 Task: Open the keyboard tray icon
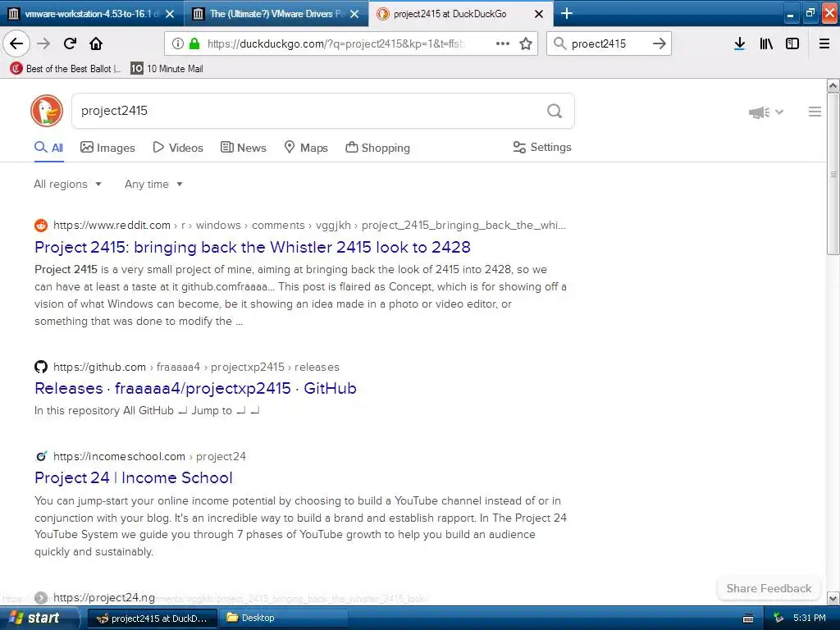point(748,619)
